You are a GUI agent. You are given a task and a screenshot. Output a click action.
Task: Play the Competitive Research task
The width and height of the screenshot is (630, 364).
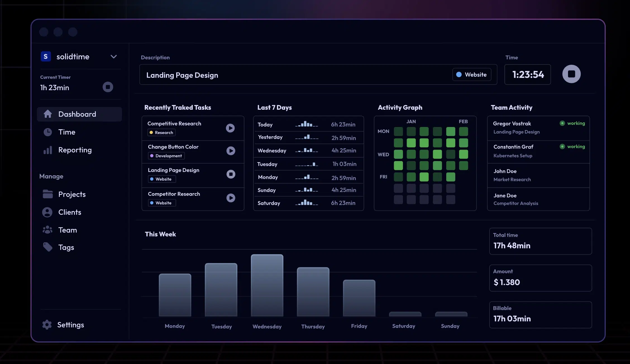coord(230,128)
